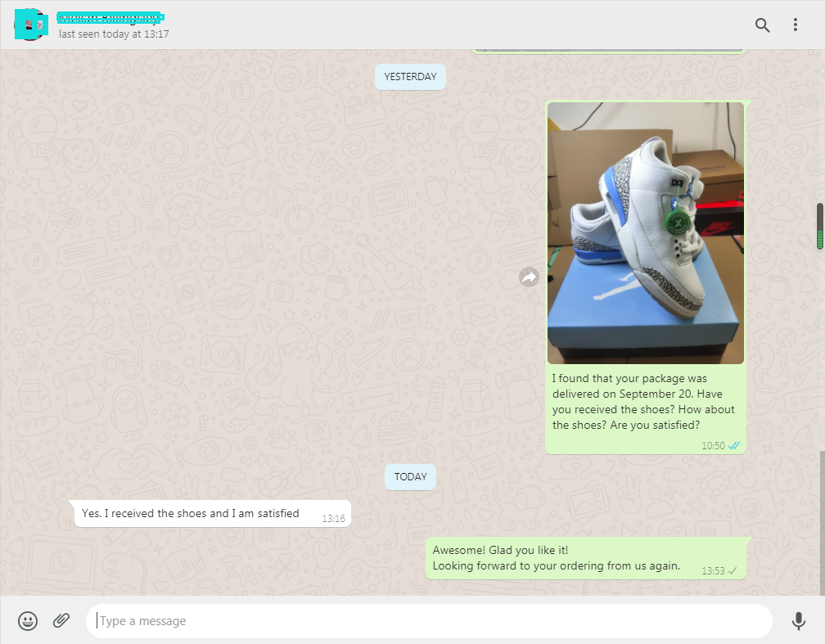Click the single grey tick at 13:53
Screen dimensions: 825x644
[x=733, y=570]
